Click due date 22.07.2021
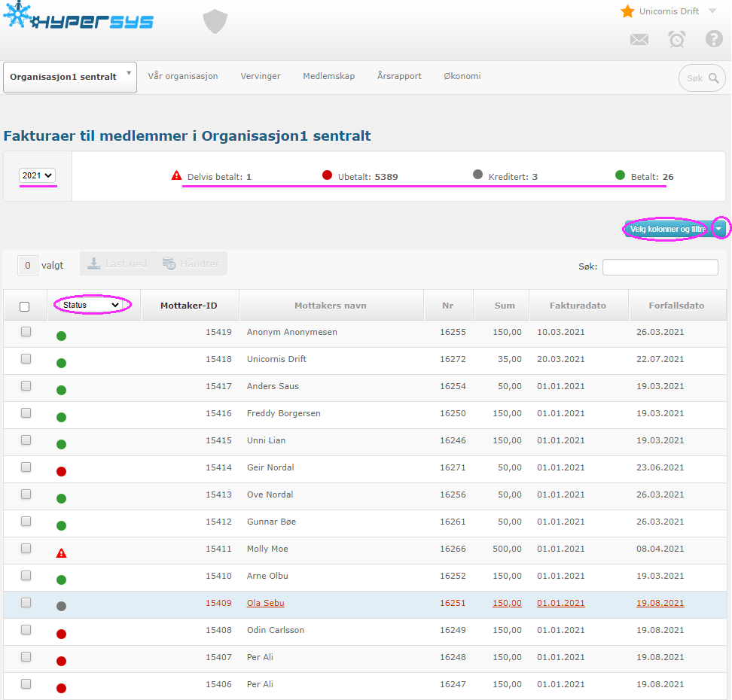 [660, 359]
